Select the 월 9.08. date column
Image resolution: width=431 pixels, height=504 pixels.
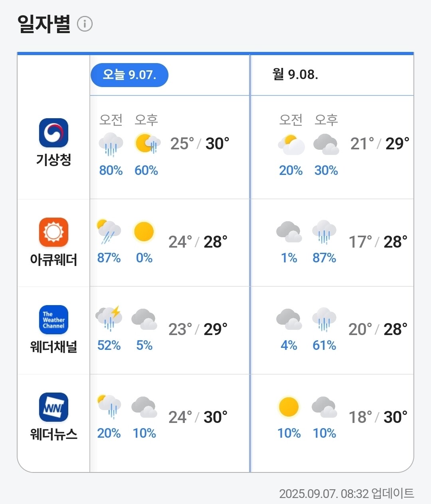[295, 75]
